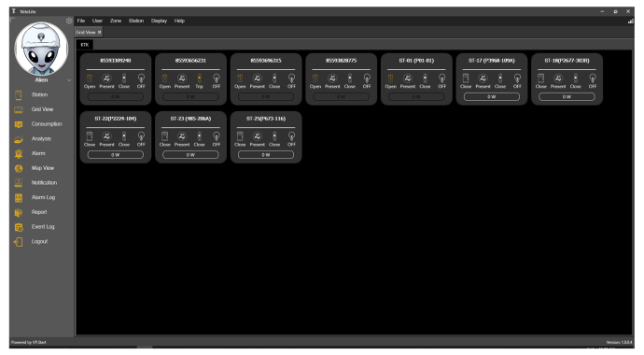Viewport: 644px width, 355px height.
Task: Open the Consumption sidebar icon
Action: tap(19, 124)
